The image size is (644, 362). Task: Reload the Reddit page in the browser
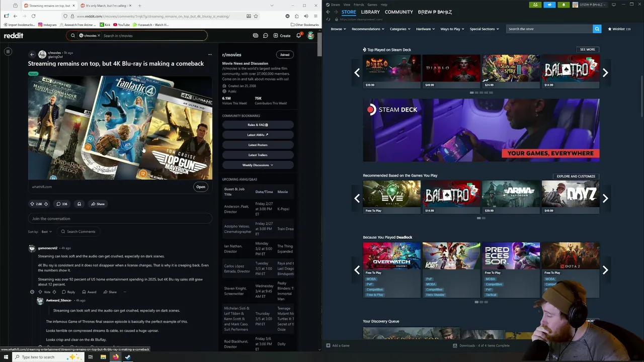33,16
